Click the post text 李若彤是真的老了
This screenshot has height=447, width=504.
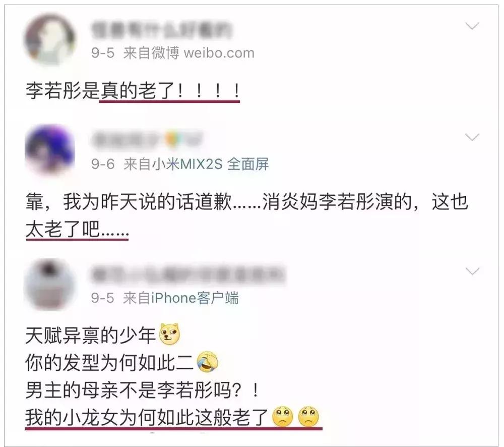tap(133, 90)
